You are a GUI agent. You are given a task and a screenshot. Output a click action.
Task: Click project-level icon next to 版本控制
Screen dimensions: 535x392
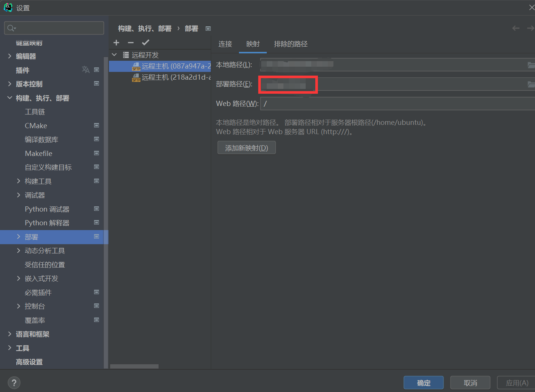pyautogui.click(x=96, y=84)
